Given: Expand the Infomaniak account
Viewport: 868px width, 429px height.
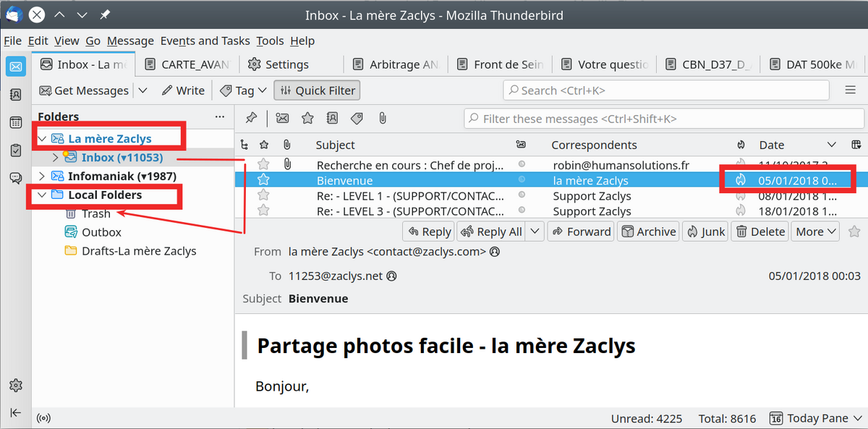Looking at the screenshot, I should point(42,176).
